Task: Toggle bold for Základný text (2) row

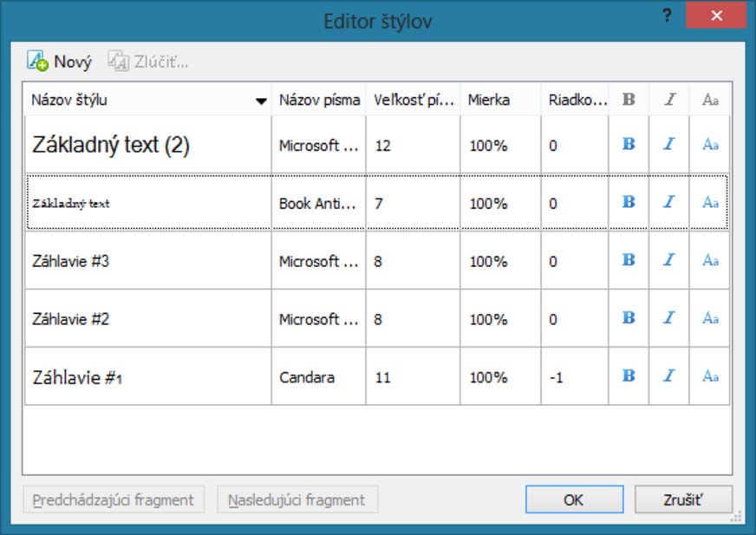Action: coord(629,145)
